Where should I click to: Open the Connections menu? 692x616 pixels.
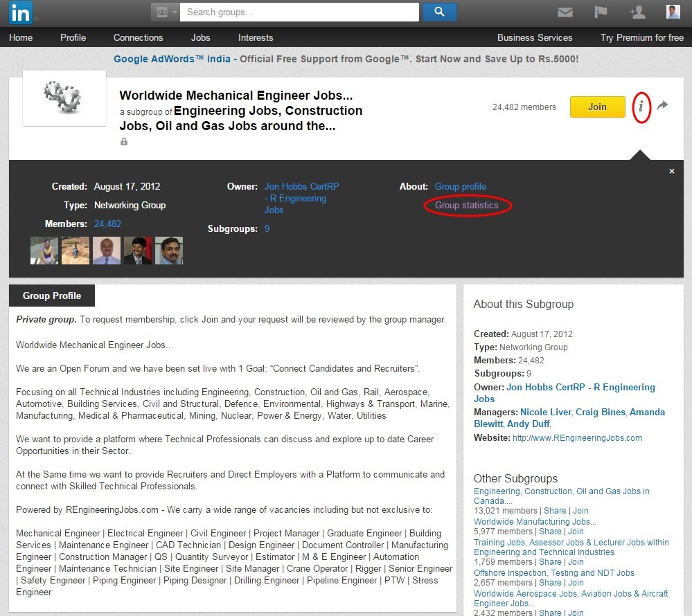[138, 38]
